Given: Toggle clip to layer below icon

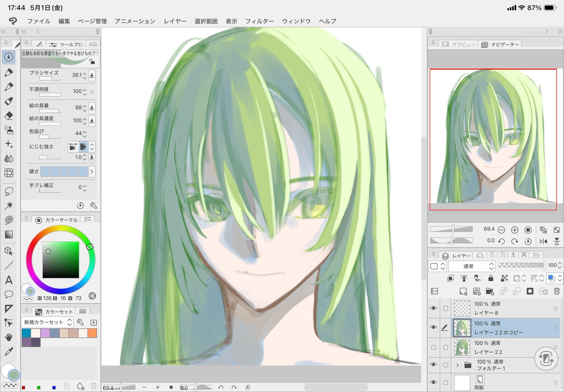Looking at the screenshot, I should coord(451,278).
